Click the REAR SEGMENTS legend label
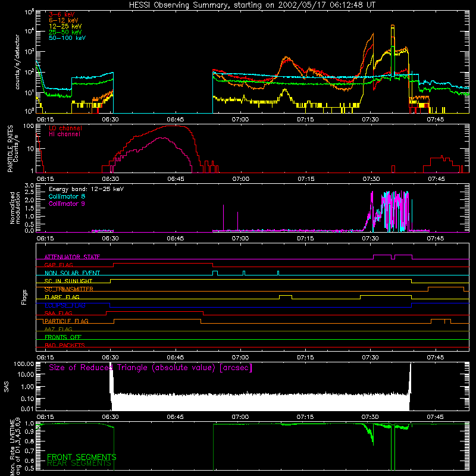This screenshot has height=476, width=476. coord(79,464)
